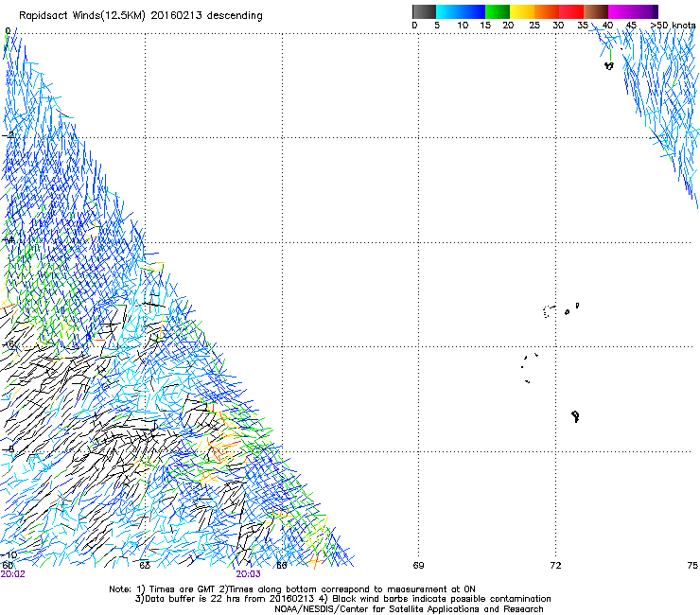Click the green 15-20 knots legend segment
Viewport: 700px width, 615px height.
[x=498, y=11]
